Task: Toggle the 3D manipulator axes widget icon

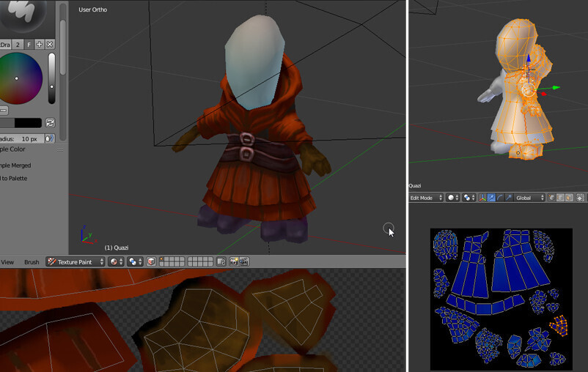Action: click(482, 198)
